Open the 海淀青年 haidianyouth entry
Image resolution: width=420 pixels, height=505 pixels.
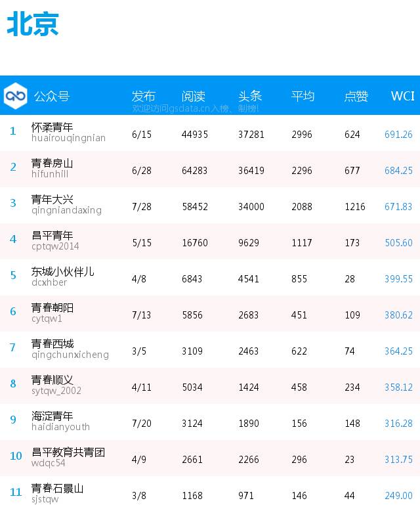click(60, 421)
